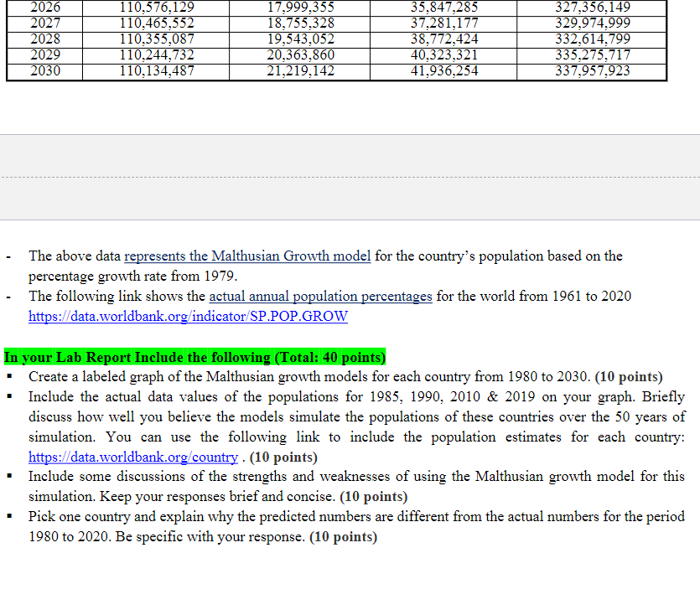The image size is (700, 615).
Task: Click the green highlighted Lab Report heading
Action: [194, 357]
